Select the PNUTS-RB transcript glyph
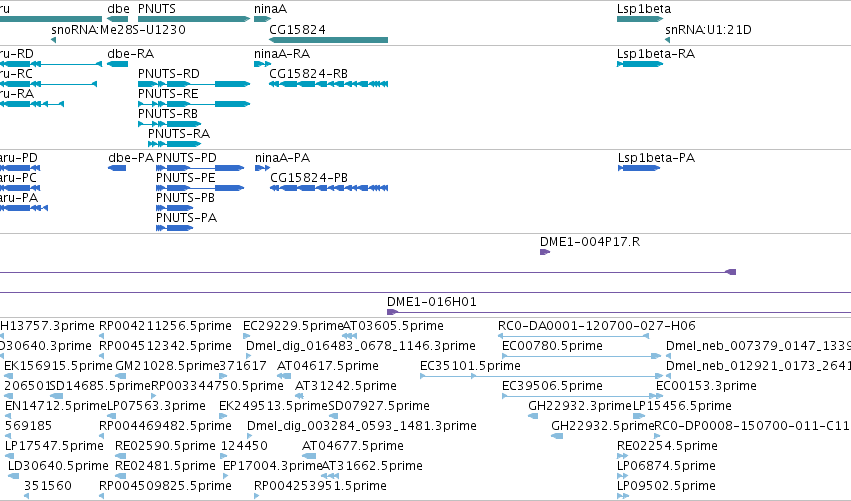This screenshot has height=501, width=851. click(170, 124)
